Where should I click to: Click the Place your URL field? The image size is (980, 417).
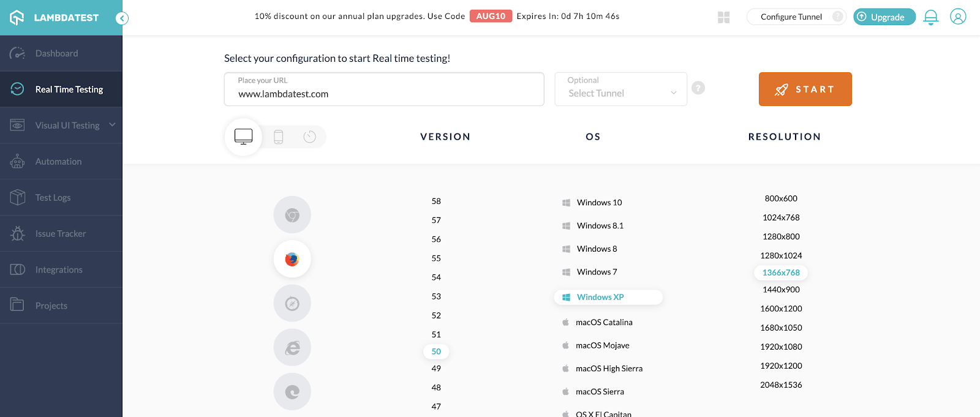click(x=384, y=89)
